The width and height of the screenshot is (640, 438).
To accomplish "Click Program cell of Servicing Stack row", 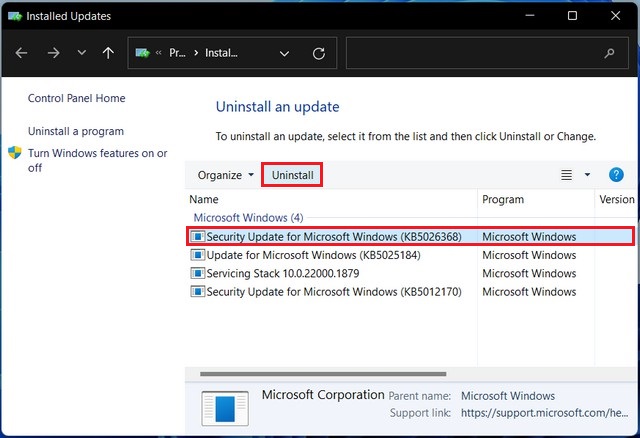I will 529,273.
